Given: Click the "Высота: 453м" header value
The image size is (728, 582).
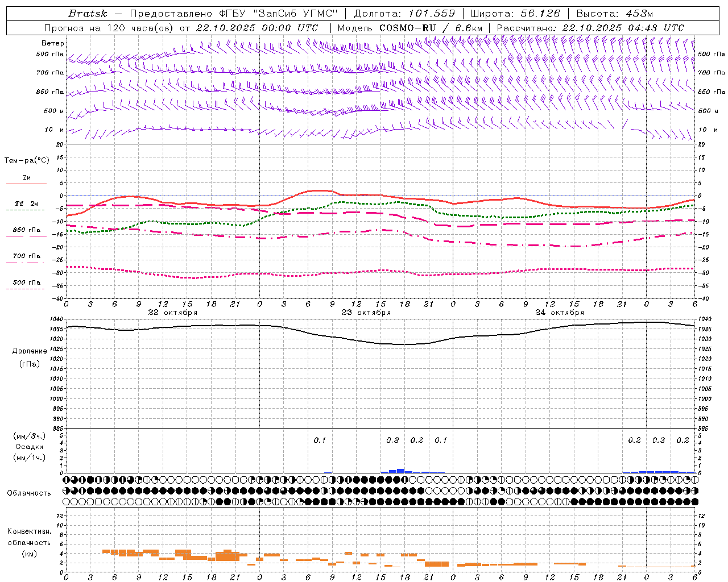Looking at the screenshot, I should coord(615,14).
